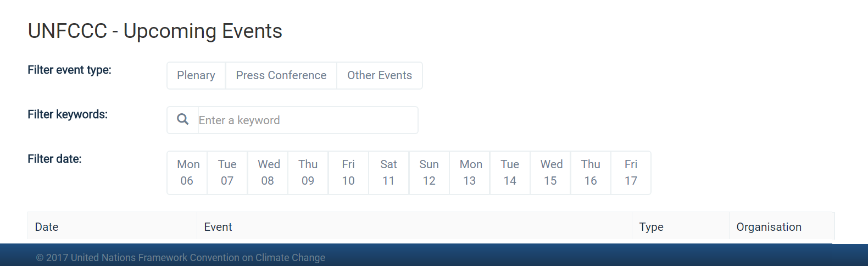Filter by date Tue 07
The height and width of the screenshot is (266, 868).
click(227, 173)
